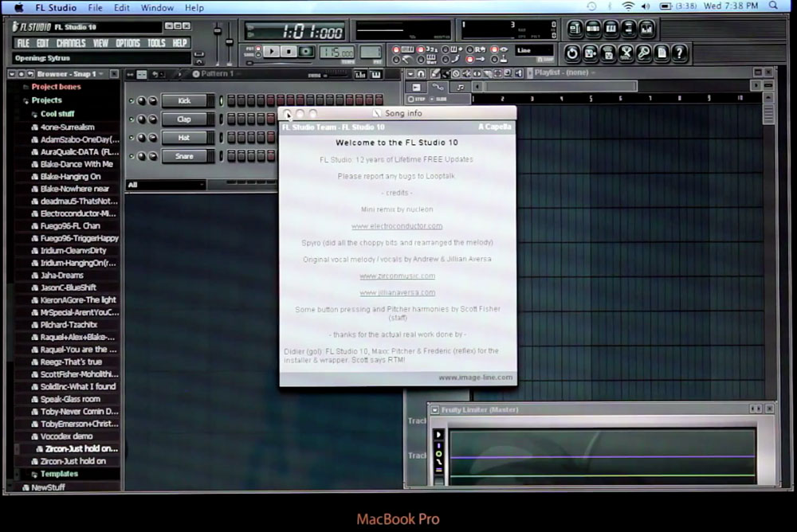Select the playlist select tool
This screenshot has width=797, height=532.
tap(497, 73)
